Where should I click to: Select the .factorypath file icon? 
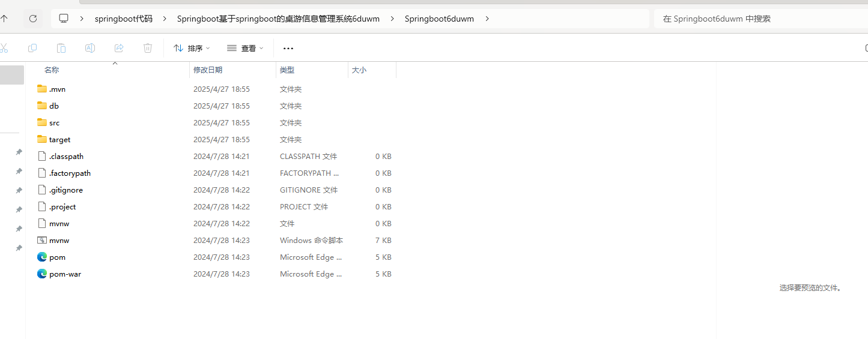(x=42, y=173)
